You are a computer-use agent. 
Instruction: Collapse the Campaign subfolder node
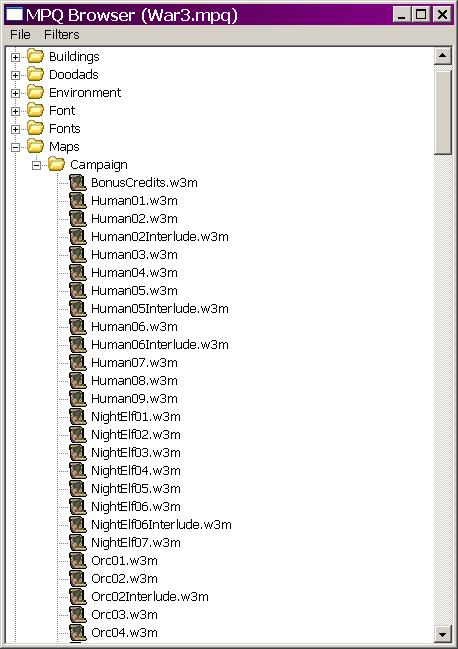(36, 165)
